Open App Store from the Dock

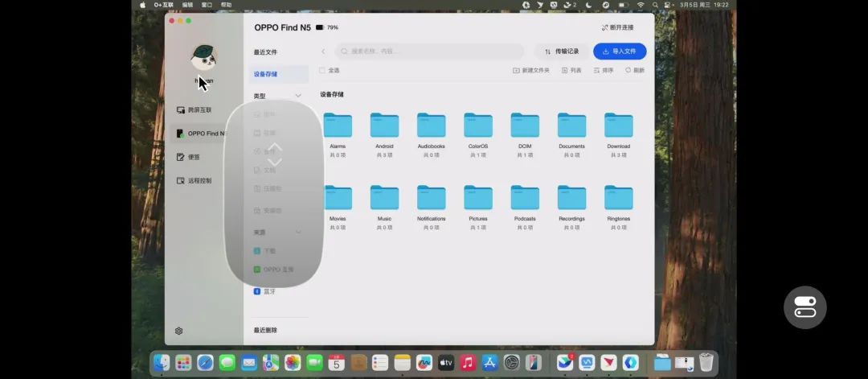490,363
